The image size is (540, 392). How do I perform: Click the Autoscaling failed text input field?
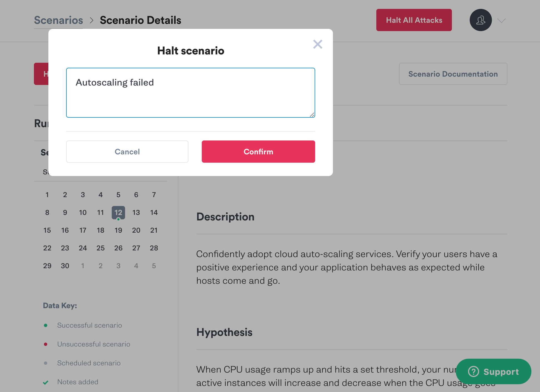[191, 92]
